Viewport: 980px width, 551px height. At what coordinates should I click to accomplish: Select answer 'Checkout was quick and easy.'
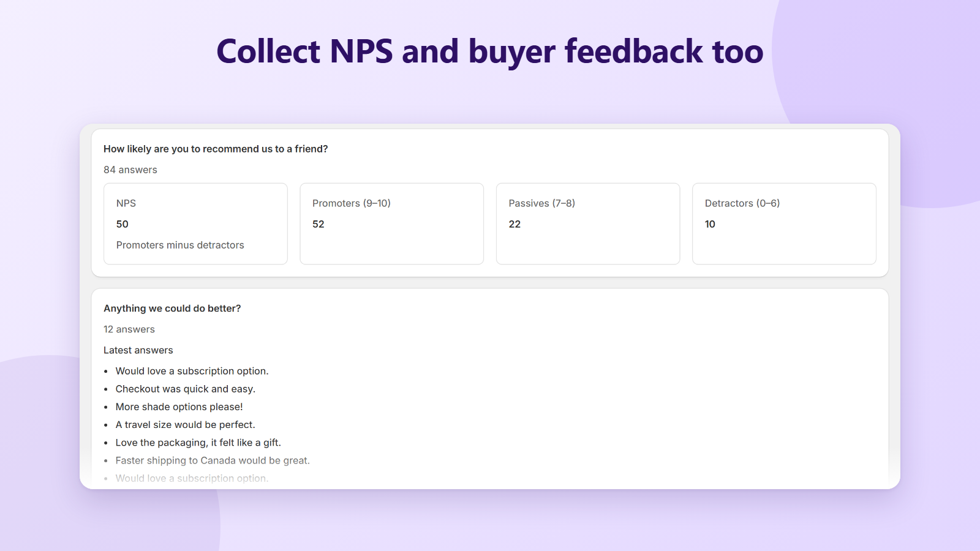click(186, 389)
